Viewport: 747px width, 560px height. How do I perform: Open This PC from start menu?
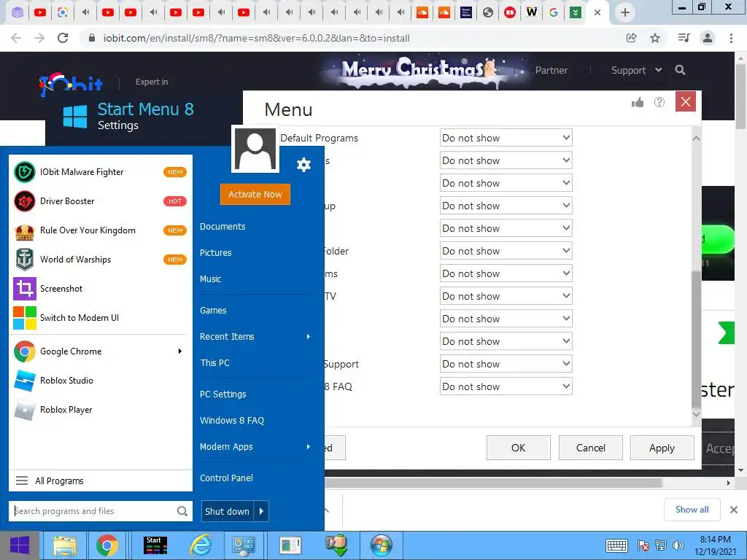coord(215,363)
